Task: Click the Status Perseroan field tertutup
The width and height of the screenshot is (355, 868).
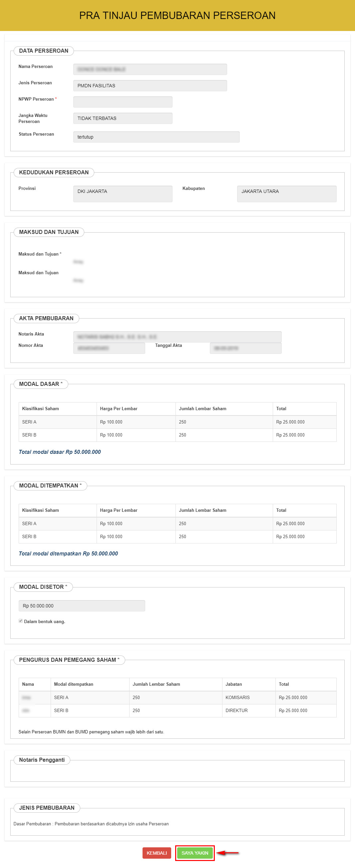Action: point(156,137)
